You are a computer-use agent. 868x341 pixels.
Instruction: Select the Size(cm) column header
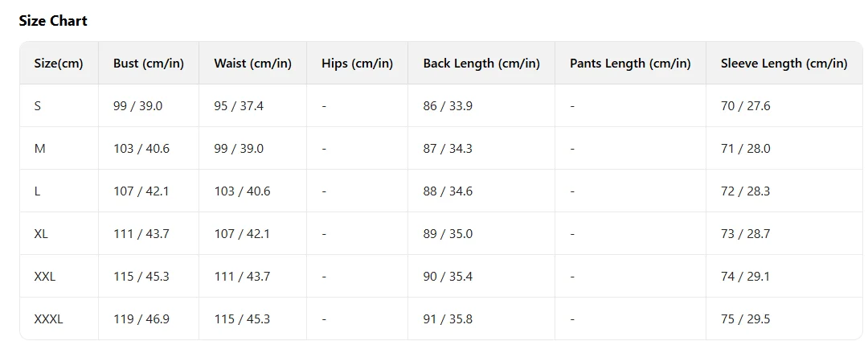(59, 64)
